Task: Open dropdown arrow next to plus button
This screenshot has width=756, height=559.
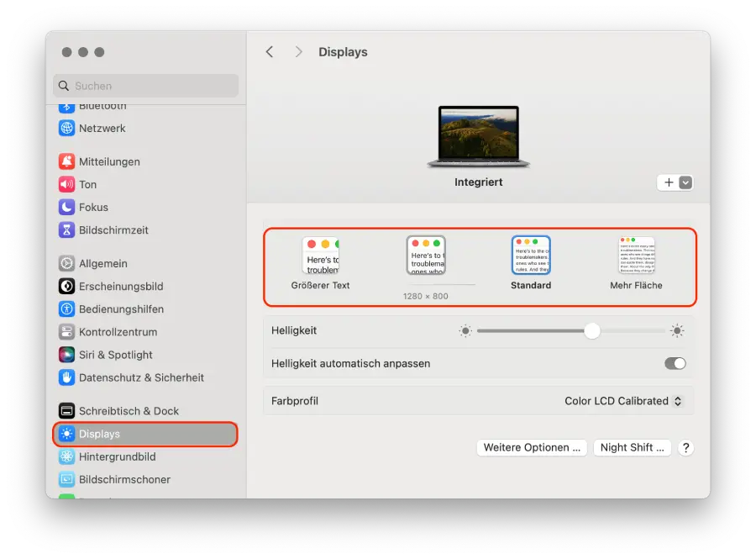Action: click(x=685, y=182)
